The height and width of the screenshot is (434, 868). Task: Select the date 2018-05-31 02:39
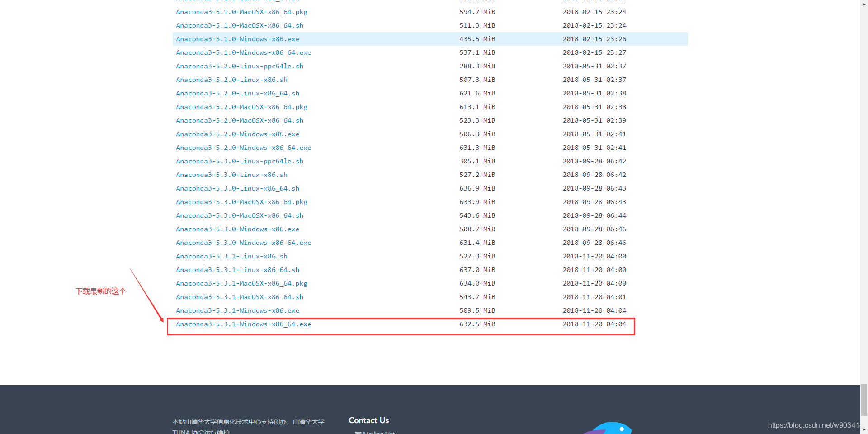(594, 120)
